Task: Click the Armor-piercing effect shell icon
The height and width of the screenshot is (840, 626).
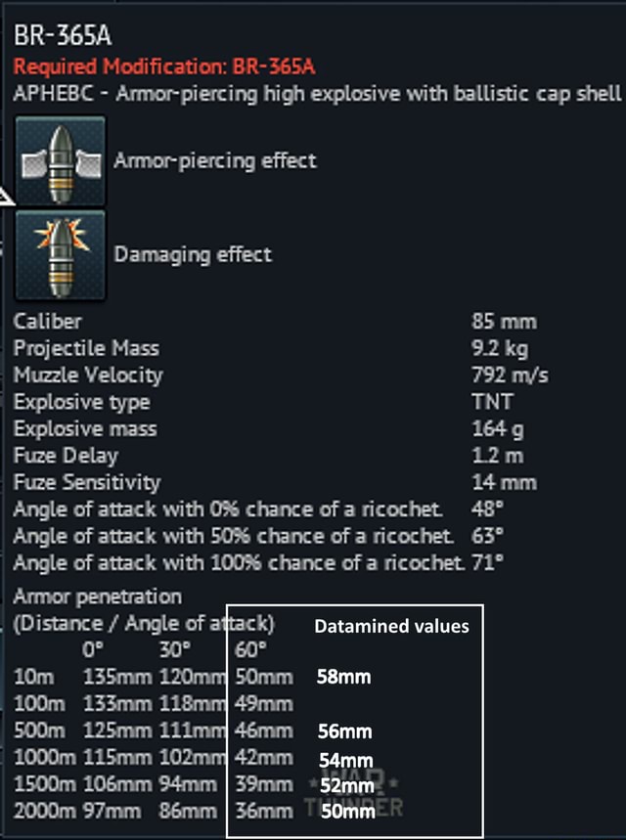Action: (60, 161)
